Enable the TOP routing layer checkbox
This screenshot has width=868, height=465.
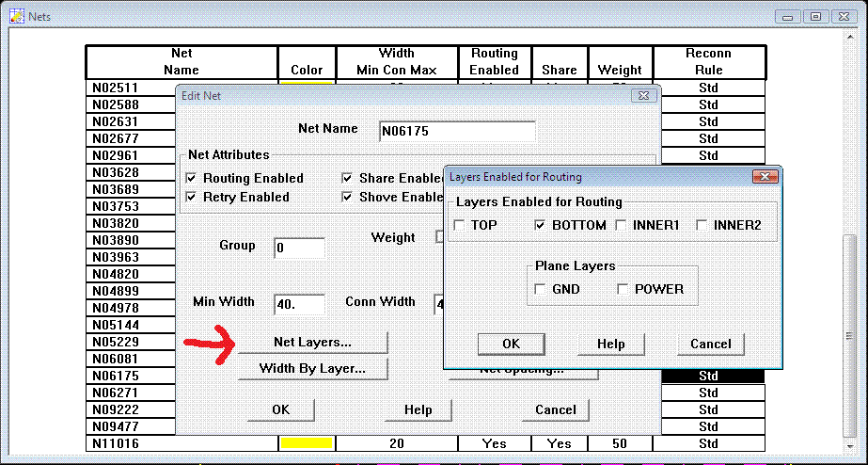pyautogui.click(x=459, y=226)
